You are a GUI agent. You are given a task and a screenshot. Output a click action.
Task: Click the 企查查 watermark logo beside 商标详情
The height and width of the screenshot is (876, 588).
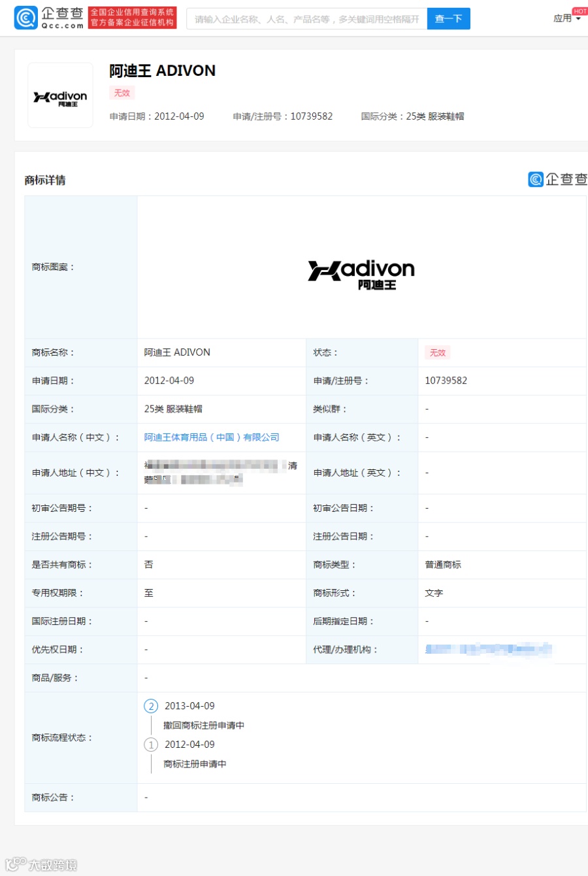[x=558, y=179]
